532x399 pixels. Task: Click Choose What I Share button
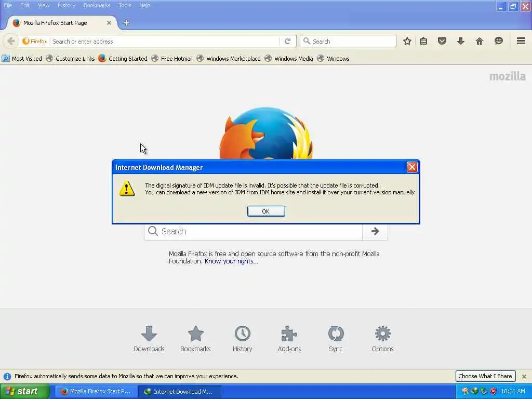485,376
